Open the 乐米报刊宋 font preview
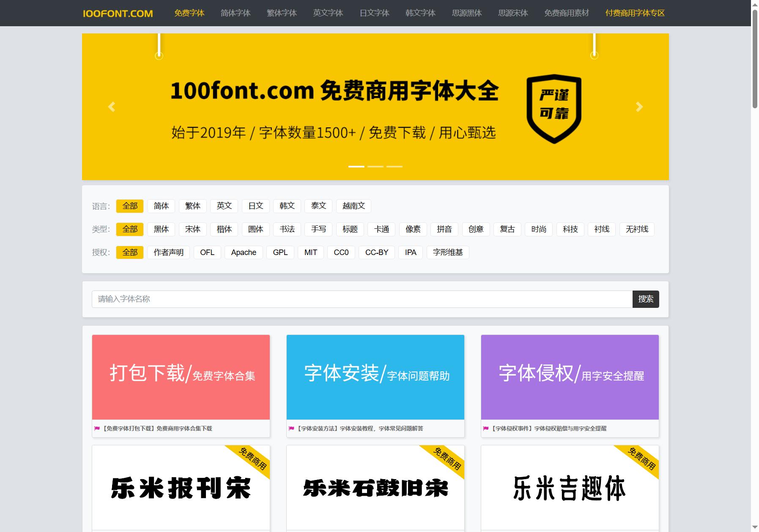Image resolution: width=759 pixels, height=532 pixels. (x=181, y=488)
